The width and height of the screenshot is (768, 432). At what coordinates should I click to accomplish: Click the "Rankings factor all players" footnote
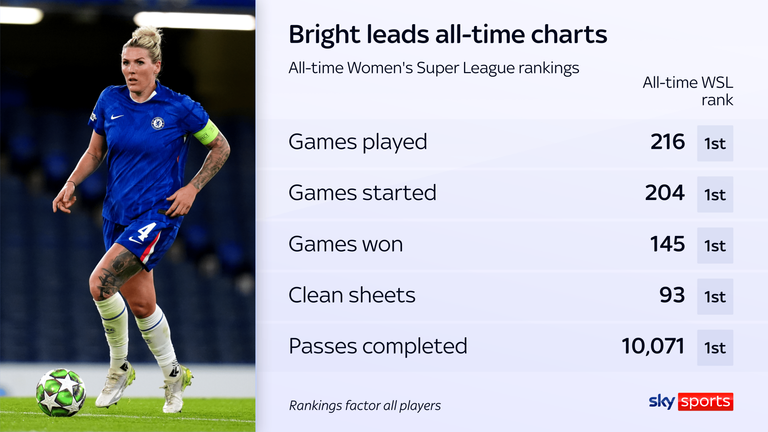click(365, 405)
